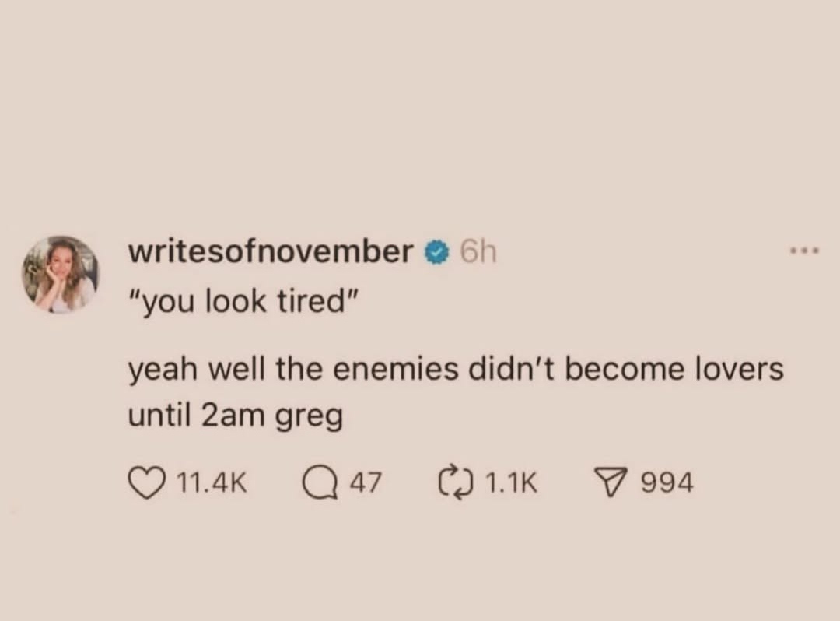Click the word "greg" in the post
The width and height of the screenshot is (840, 621).
309,418
